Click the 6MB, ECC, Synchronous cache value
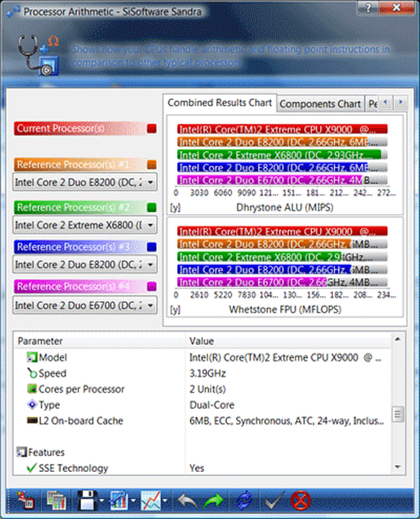This screenshot has height=519, width=420. 287,421
